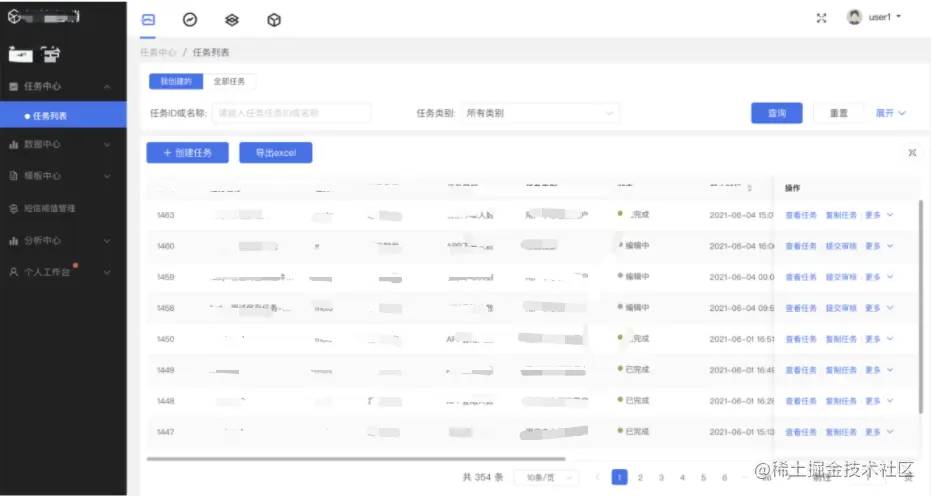Go to pagination page 4
The height and width of the screenshot is (496, 931).
682,477
